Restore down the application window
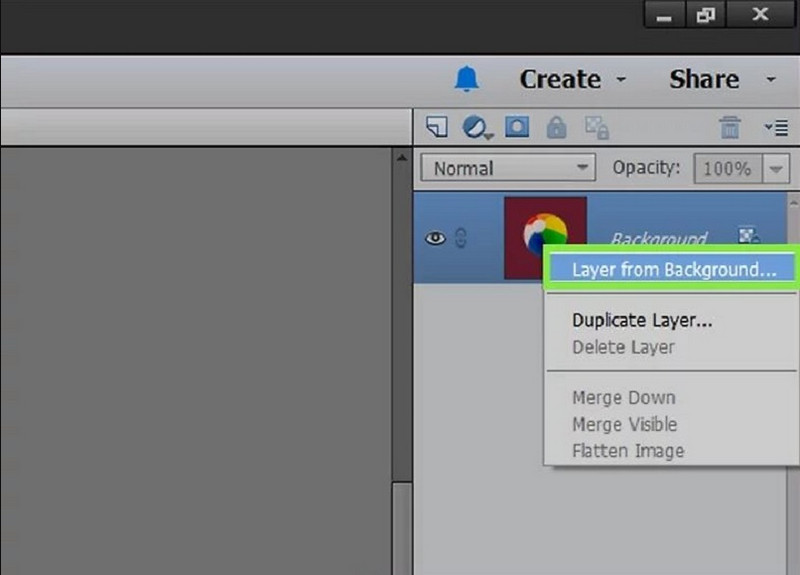 pos(707,17)
